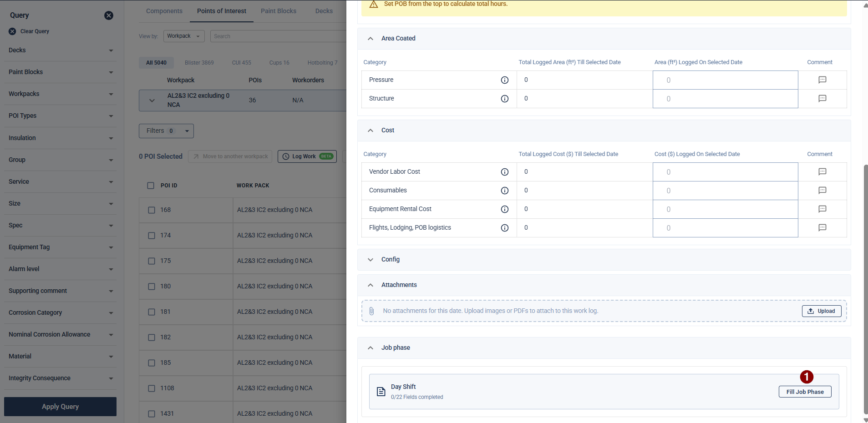
Task: Open info icon for Structure category
Action: [505, 99]
